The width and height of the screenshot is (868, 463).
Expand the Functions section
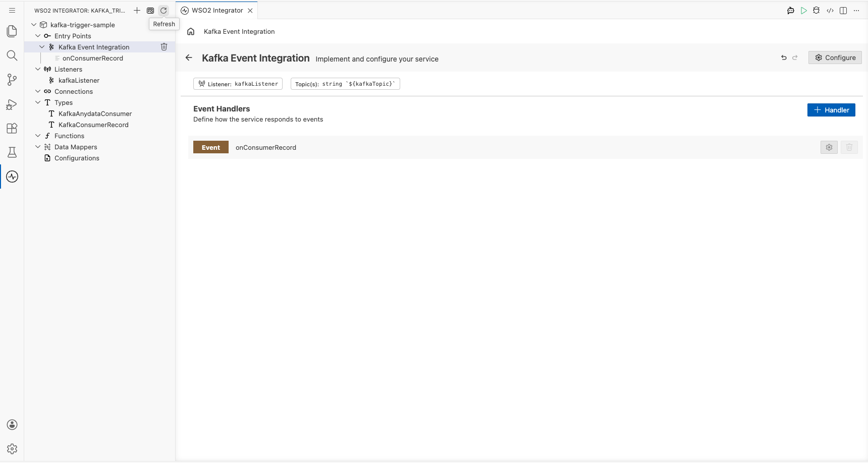pyautogui.click(x=38, y=136)
